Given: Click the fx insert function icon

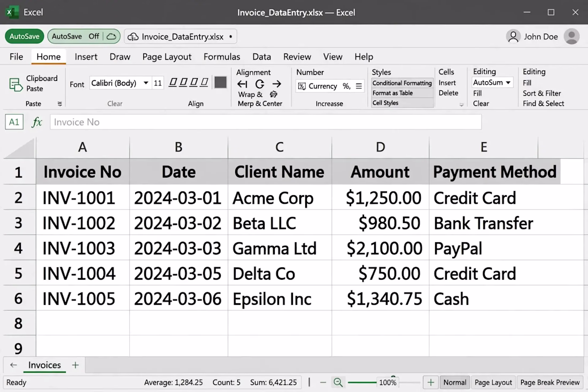Looking at the screenshot, I should click(x=37, y=122).
